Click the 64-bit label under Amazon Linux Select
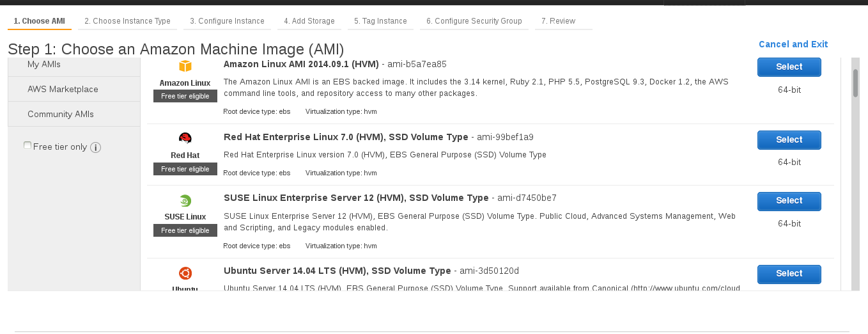This screenshot has height=334, width=868. coord(789,90)
